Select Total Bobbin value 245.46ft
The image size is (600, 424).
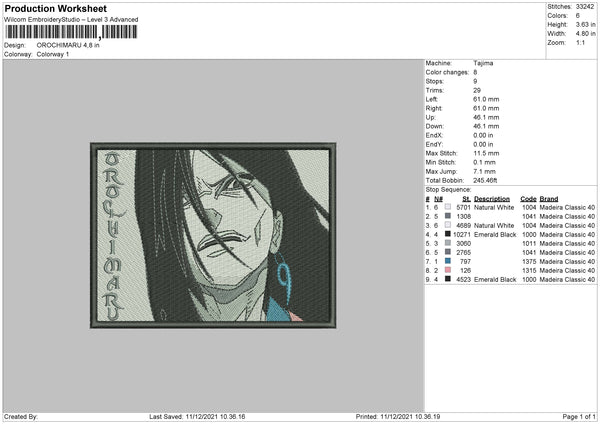[485, 180]
